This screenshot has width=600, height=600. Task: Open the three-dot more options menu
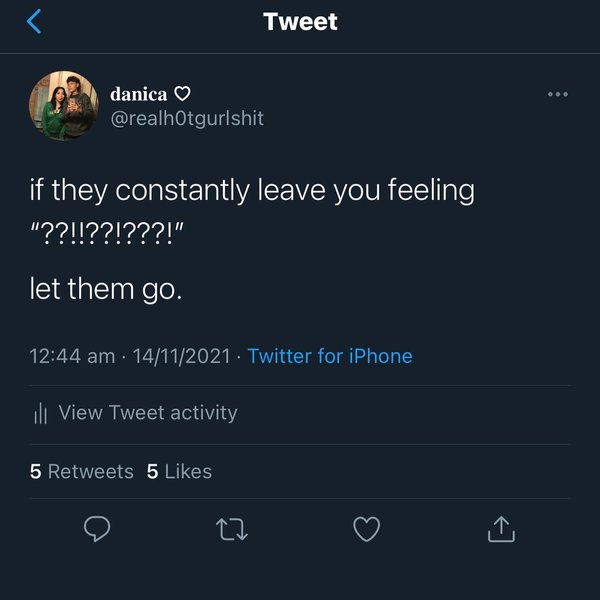pos(558,94)
